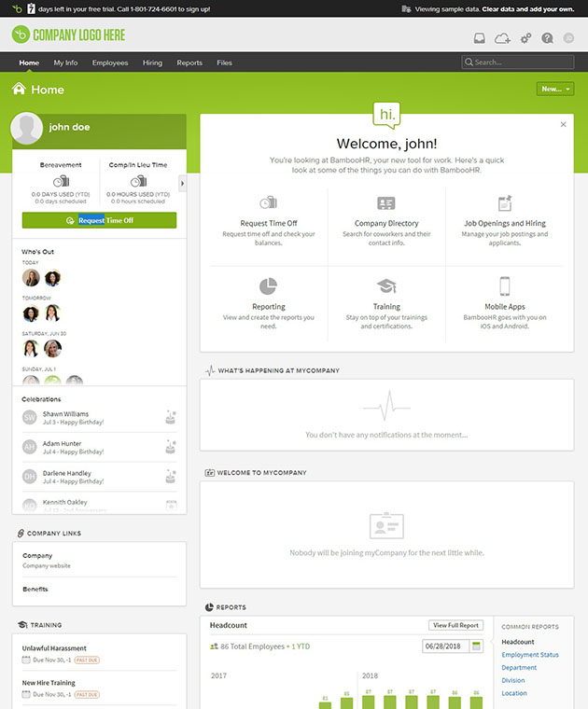Viewport: 588px width, 709px height.
Task: Open Location report link
Action: (x=514, y=693)
